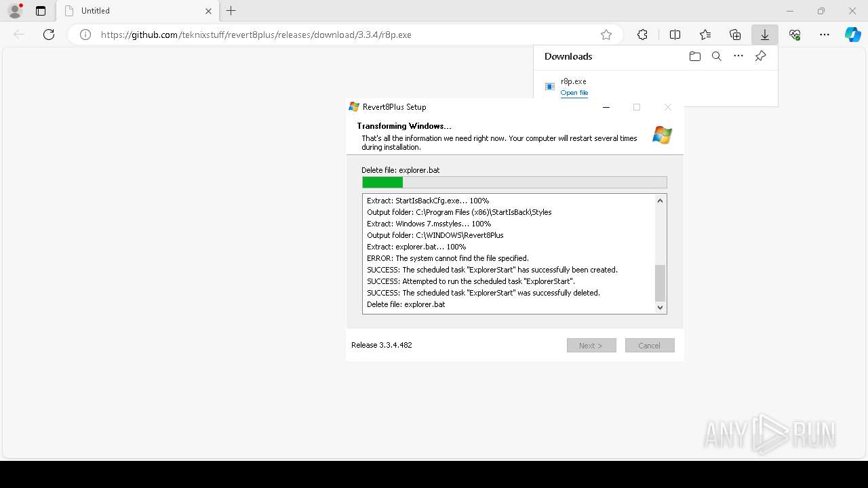Click the green installation progress bar

(x=515, y=182)
